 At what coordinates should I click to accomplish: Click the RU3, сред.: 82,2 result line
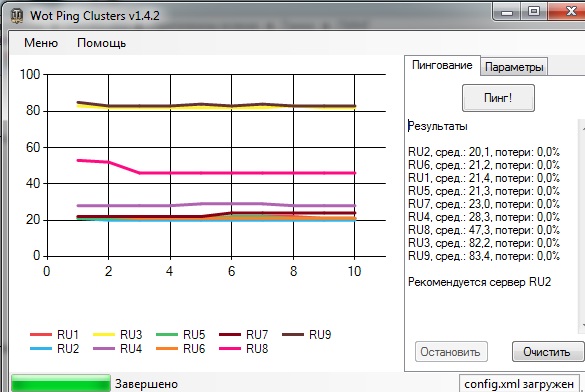[484, 243]
